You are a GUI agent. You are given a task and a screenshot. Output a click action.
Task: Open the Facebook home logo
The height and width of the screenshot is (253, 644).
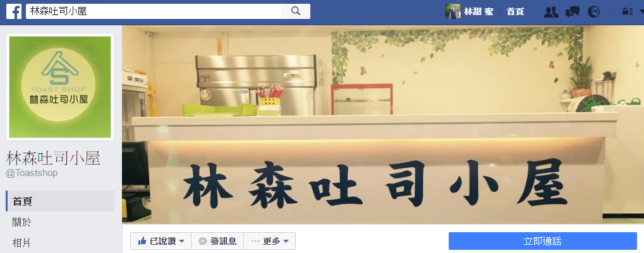click(14, 11)
